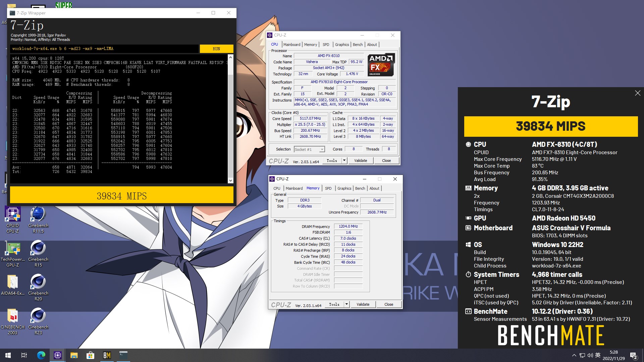Click the AMD FX logo in CPU-Z
644x362 pixels.
381,65
